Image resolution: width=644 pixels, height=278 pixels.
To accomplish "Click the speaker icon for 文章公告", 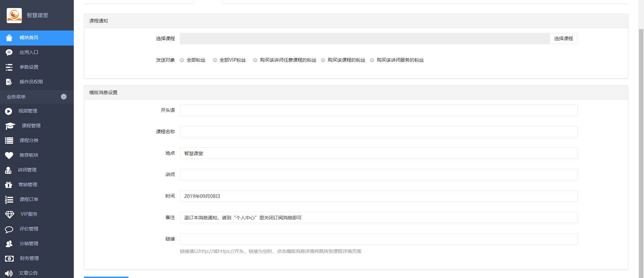I will pos(9,273).
